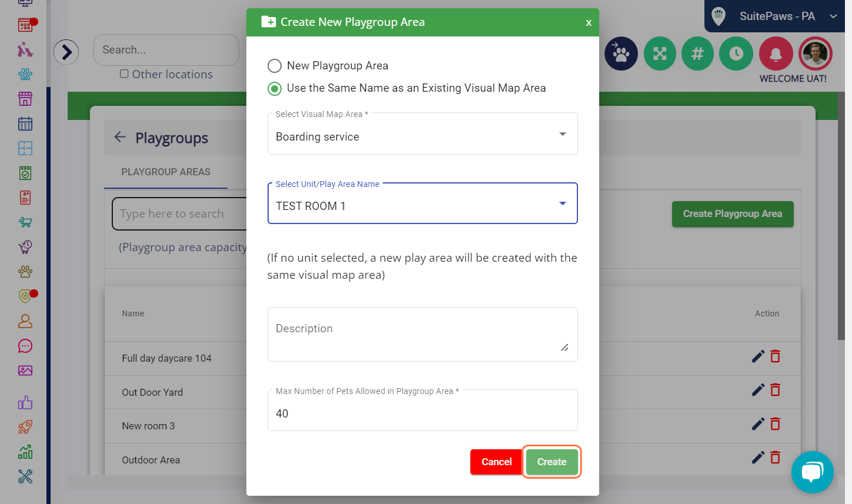Screen dimensions: 852x504
Task: Open the red report card sidebar icon
Action: (x=25, y=198)
